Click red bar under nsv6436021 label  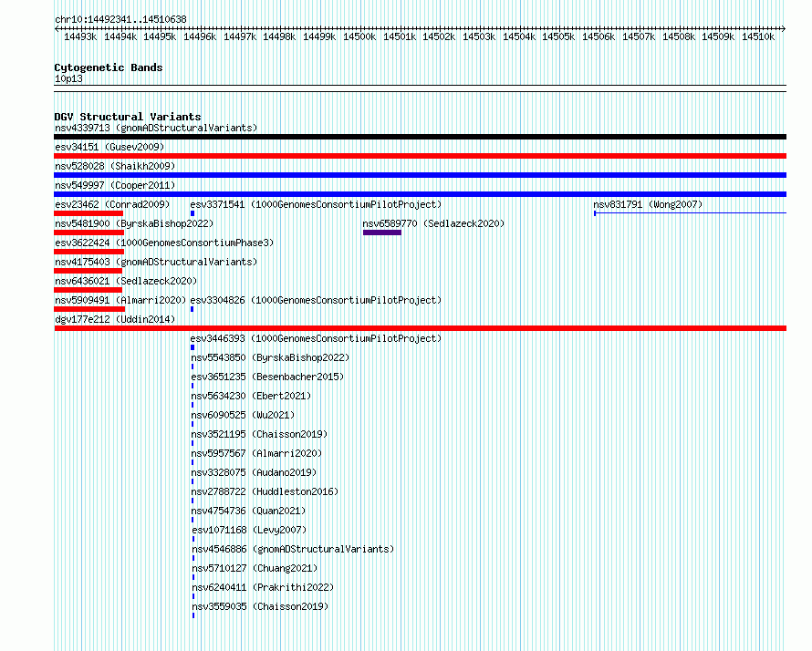[x=88, y=290]
